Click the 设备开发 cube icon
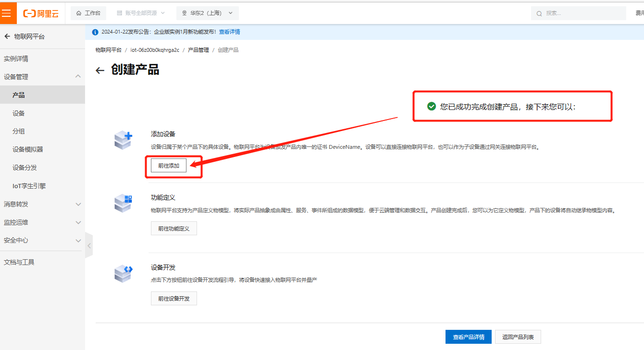Viewport: 644px width, 350px height. [x=123, y=273]
